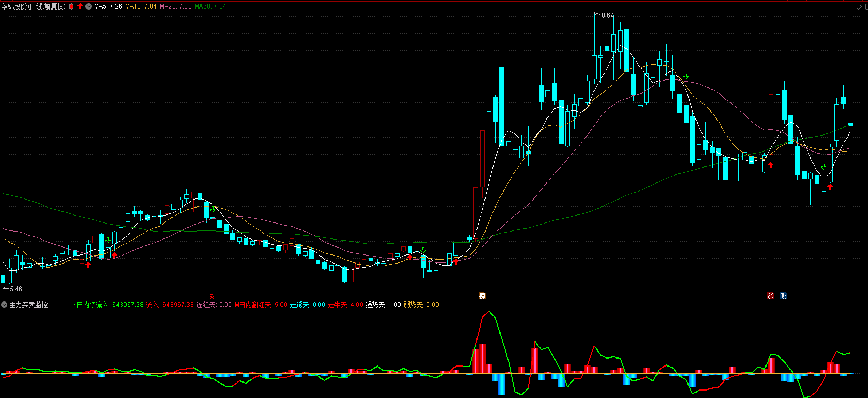The width and height of the screenshot is (868, 398).
Task: Click the red up-arrow icon in title bar
Action: click(x=80, y=6)
